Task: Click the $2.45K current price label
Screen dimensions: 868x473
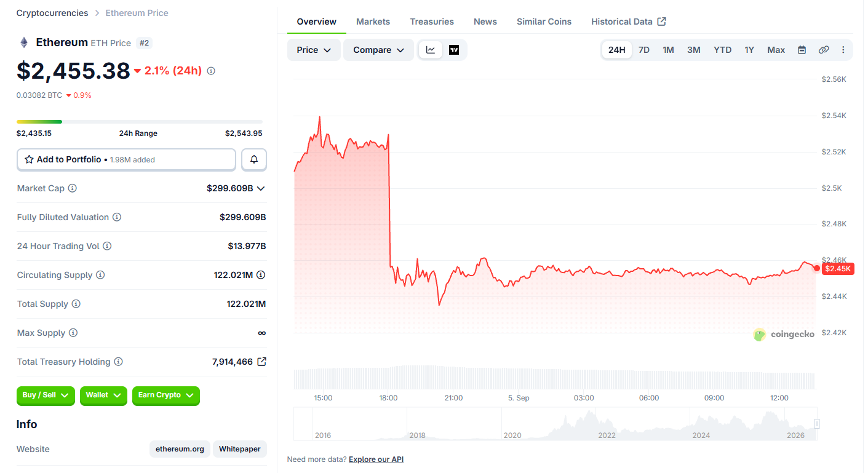Action: [x=838, y=269]
